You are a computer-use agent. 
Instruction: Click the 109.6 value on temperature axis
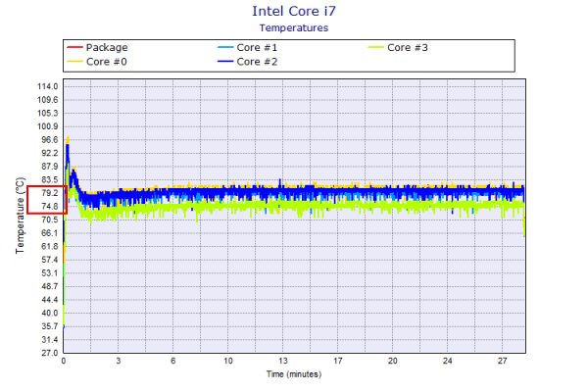[x=48, y=100]
